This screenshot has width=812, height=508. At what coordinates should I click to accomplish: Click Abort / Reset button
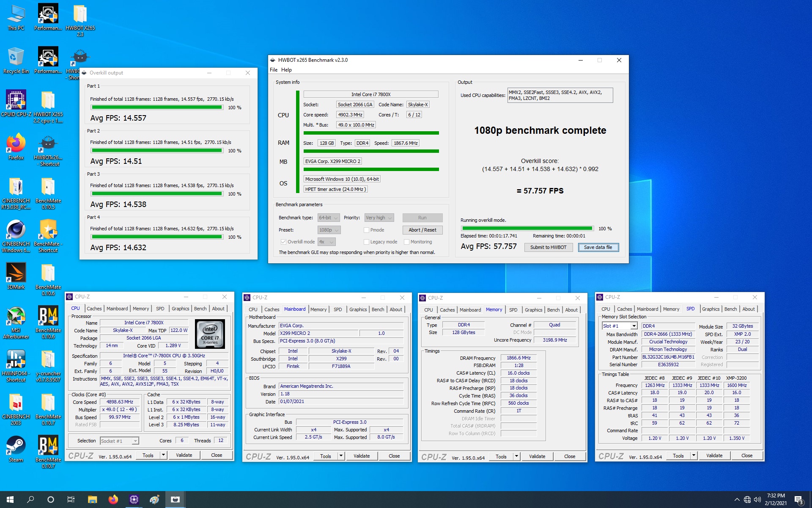pyautogui.click(x=422, y=230)
